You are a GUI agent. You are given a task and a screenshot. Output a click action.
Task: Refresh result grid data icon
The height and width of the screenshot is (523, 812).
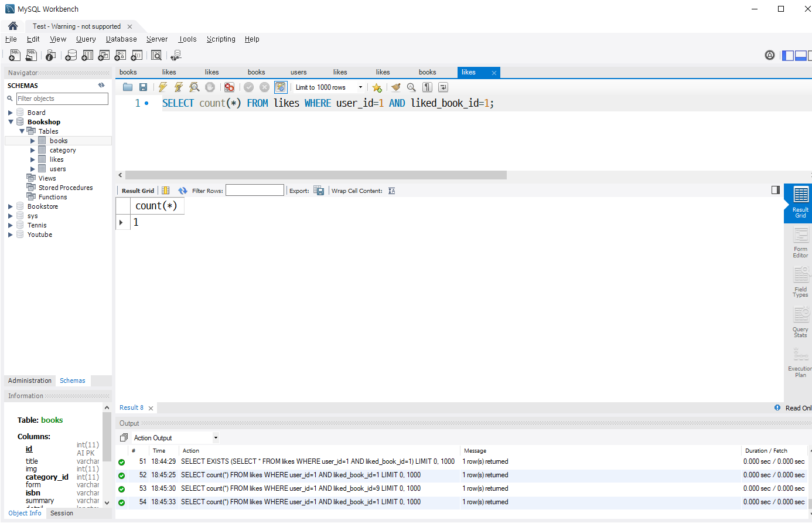(x=183, y=191)
